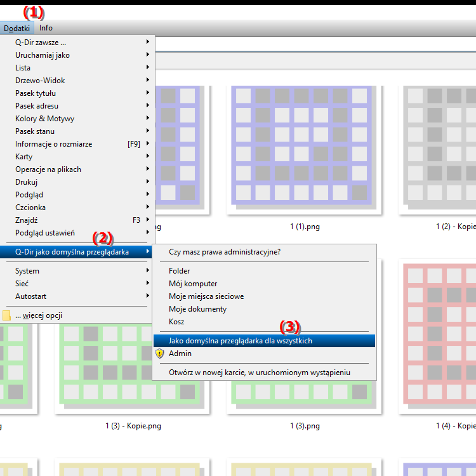This screenshot has width=476, height=476.
Task: Choose 'Moje dokumenty' in the submenu
Action: pyautogui.click(x=264, y=309)
